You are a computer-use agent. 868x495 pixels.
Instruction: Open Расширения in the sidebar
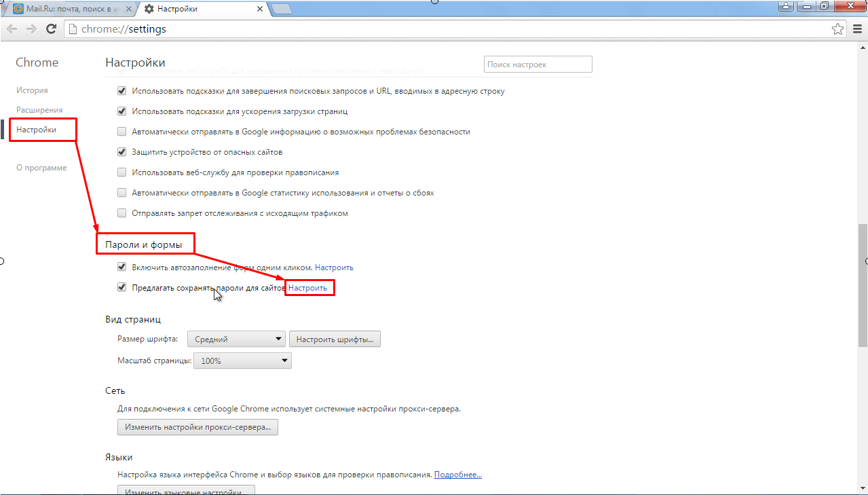(39, 110)
